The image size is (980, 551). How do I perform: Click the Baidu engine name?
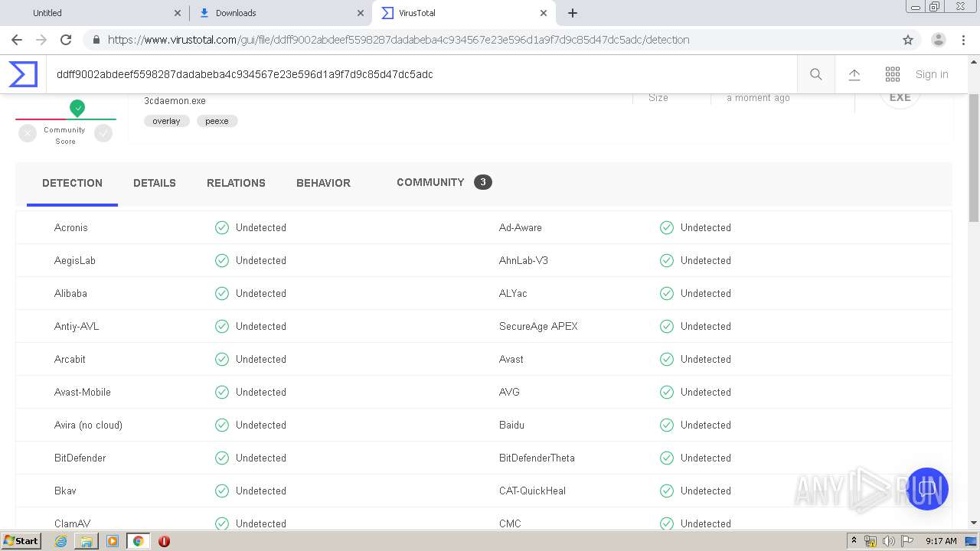(x=511, y=425)
